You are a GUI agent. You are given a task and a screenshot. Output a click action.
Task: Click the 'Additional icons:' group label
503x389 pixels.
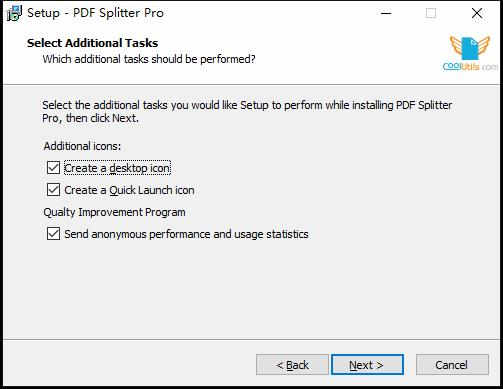[82, 146]
